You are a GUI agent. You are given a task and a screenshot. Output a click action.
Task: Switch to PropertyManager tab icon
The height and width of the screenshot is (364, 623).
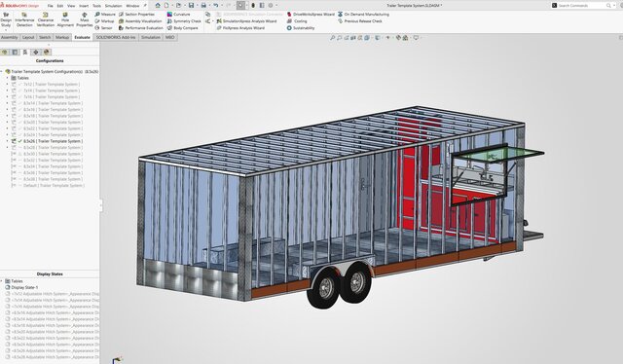16,52
